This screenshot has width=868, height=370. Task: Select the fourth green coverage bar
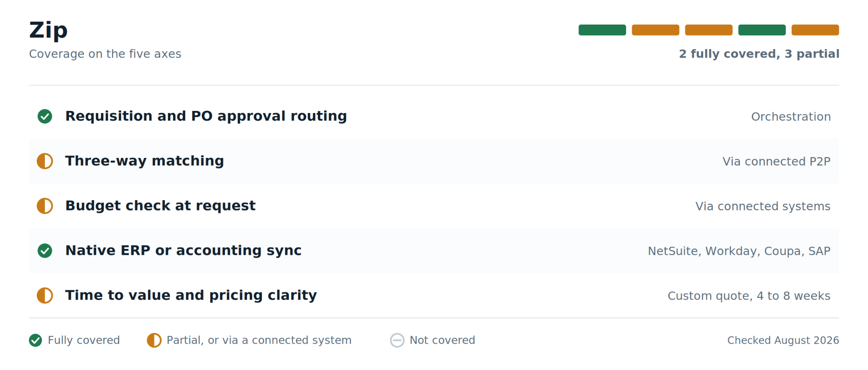pyautogui.click(x=762, y=30)
